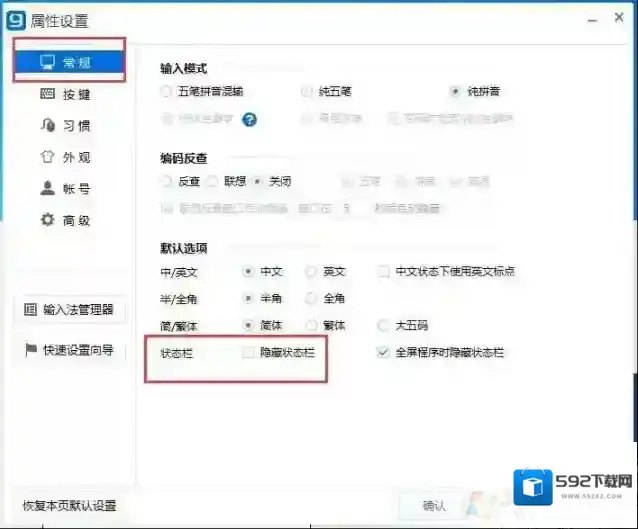Viewport: 638px width, 529px height.
Task: Uncheck 全屏程序时隐藏状态栏 option
Action: 383,352
